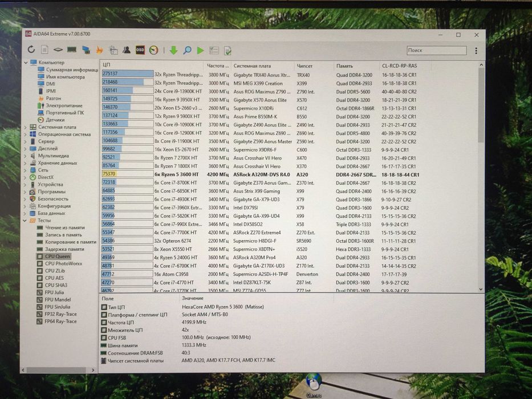The height and width of the screenshot is (399, 532).
Task: Select the CPU SHA3 benchmark
Action: click(x=56, y=285)
